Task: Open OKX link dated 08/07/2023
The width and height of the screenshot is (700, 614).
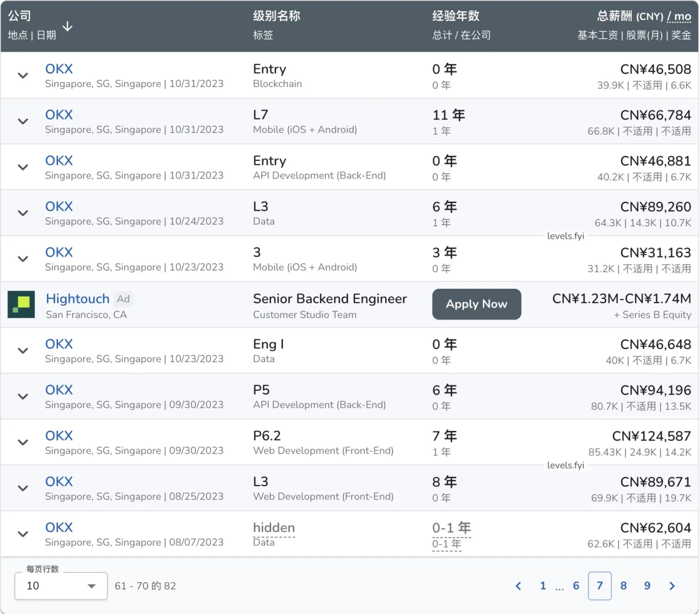Action: pos(59,528)
